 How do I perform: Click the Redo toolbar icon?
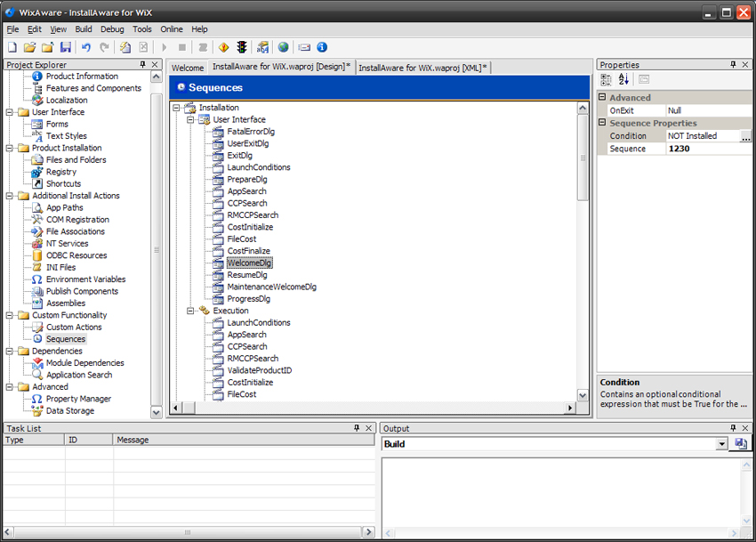(104, 47)
